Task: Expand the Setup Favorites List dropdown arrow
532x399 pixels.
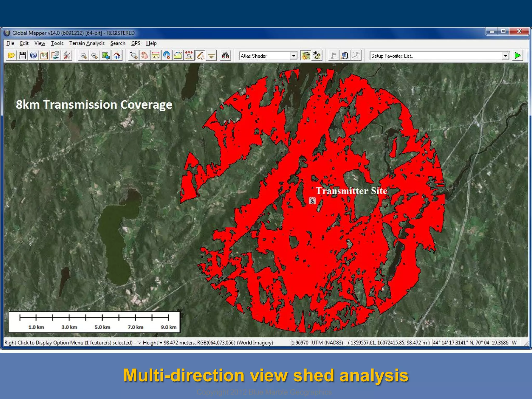Action: click(x=506, y=56)
